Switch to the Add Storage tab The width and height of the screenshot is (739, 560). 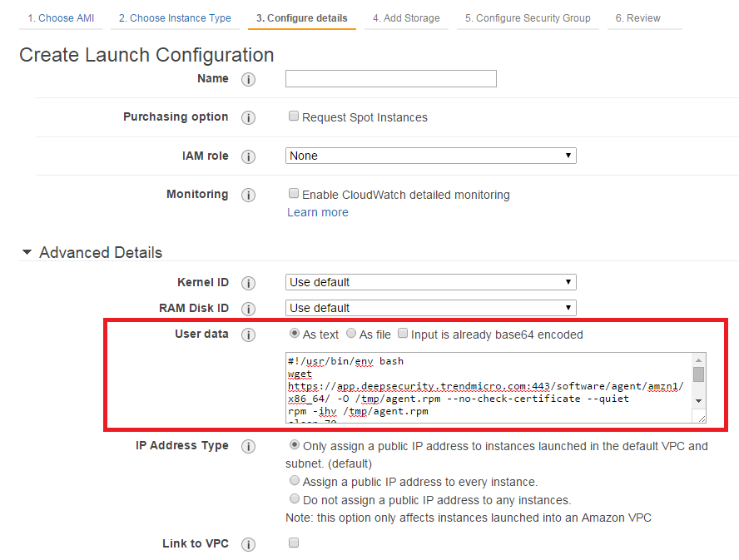[x=406, y=17]
